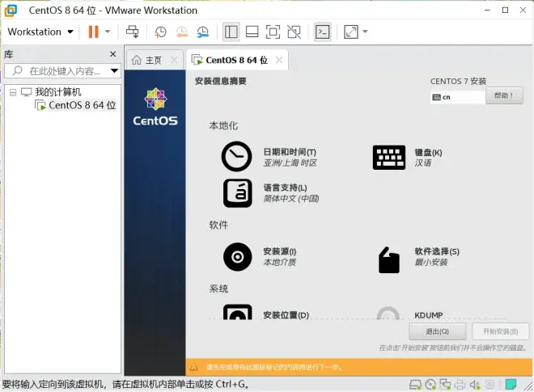534x392 pixels.
Task: Open the library search filter dropdown
Action: pyautogui.click(x=114, y=71)
